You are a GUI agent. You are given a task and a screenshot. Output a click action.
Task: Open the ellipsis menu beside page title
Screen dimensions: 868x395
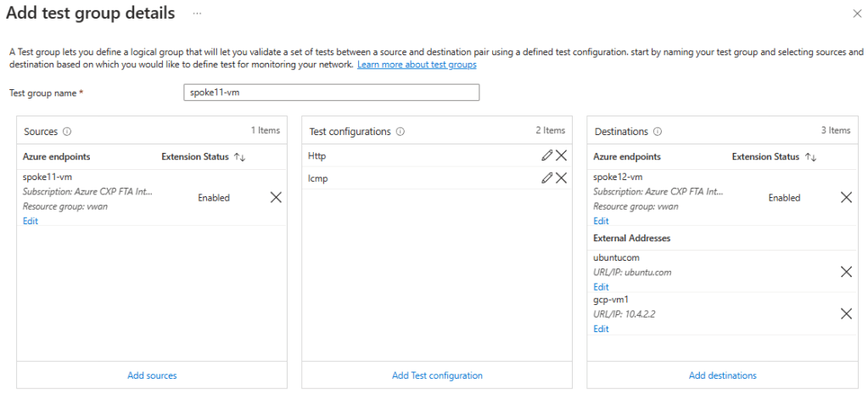[x=197, y=14]
